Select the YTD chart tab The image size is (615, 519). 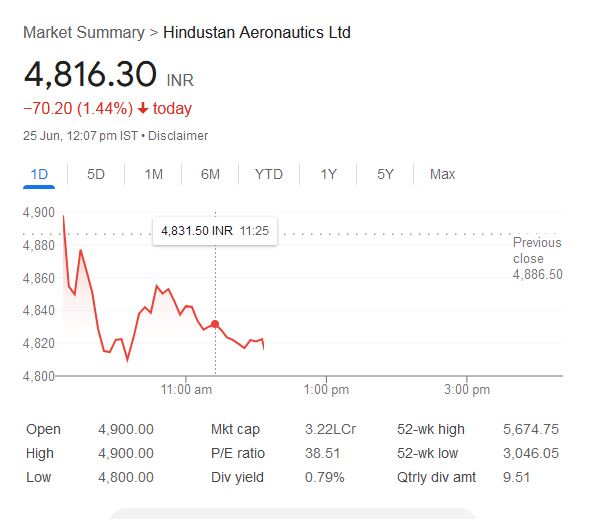268,174
